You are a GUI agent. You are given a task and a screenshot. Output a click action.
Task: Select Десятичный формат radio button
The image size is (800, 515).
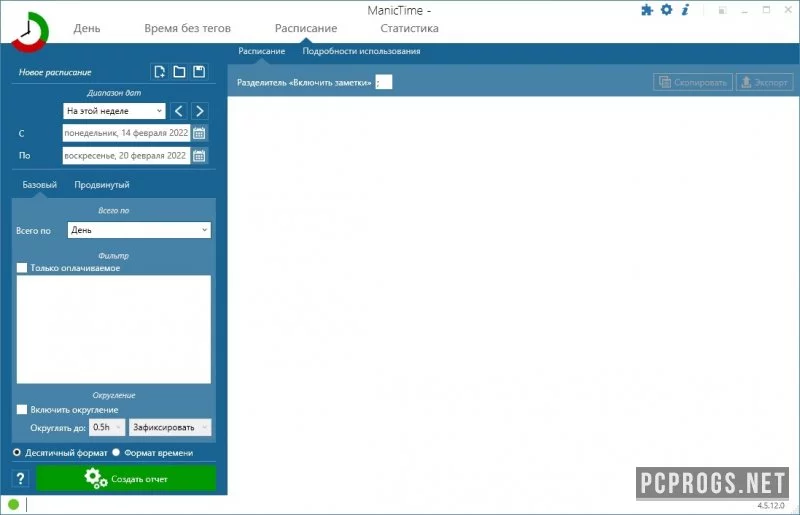[17, 452]
